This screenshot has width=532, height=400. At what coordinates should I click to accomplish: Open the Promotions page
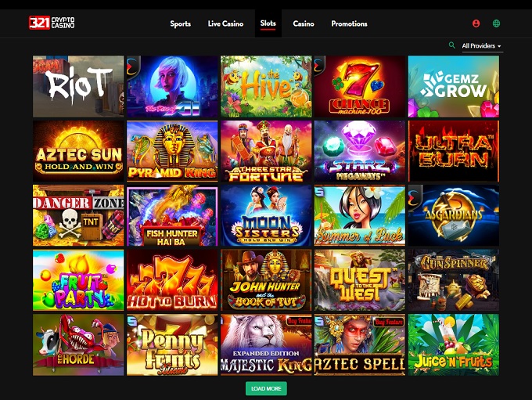(350, 23)
